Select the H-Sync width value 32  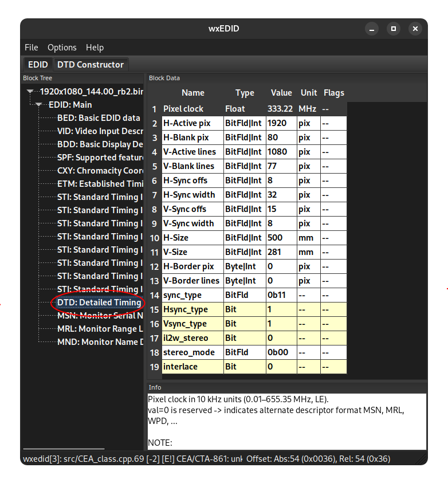[281, 195]
